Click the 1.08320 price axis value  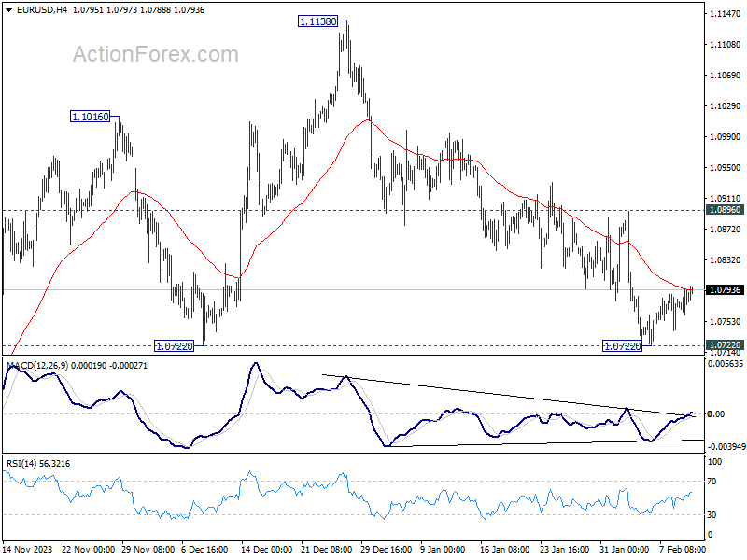(x=726, y=260)
